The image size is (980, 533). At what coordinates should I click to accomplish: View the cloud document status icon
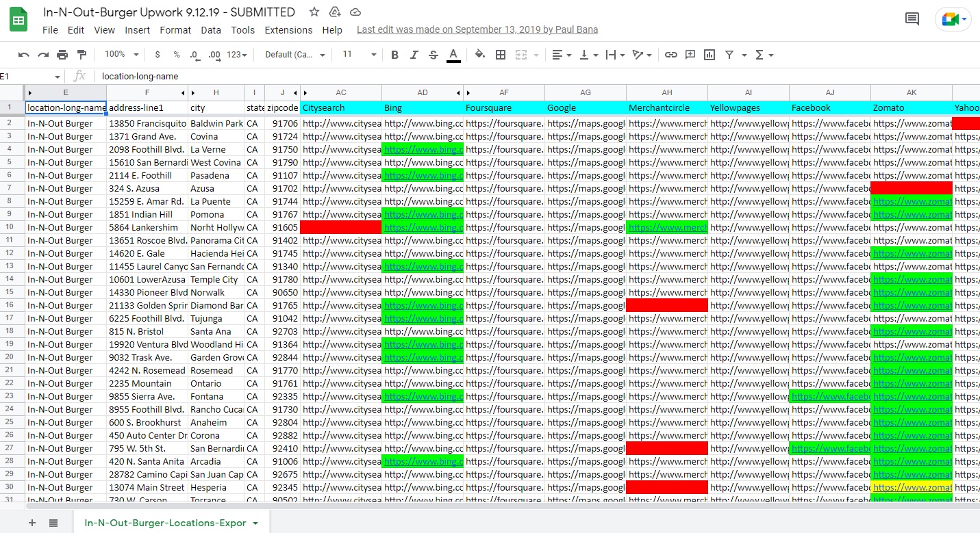355,12
